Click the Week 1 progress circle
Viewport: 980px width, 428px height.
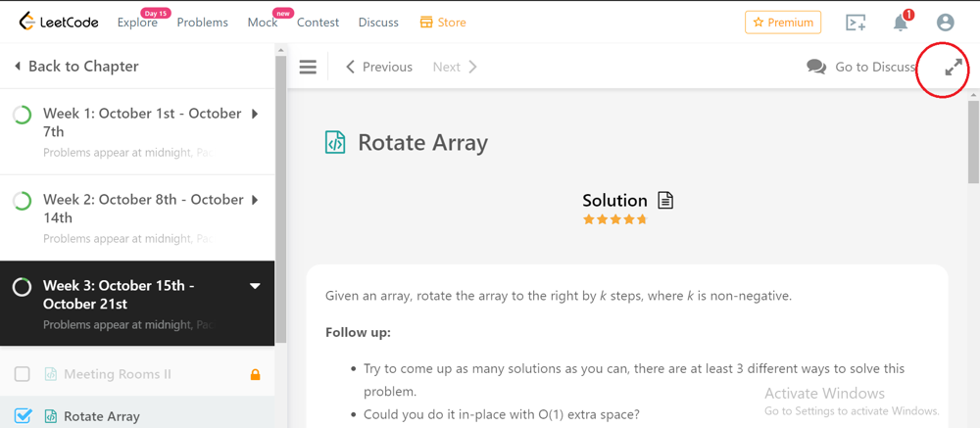pos(22,115)
